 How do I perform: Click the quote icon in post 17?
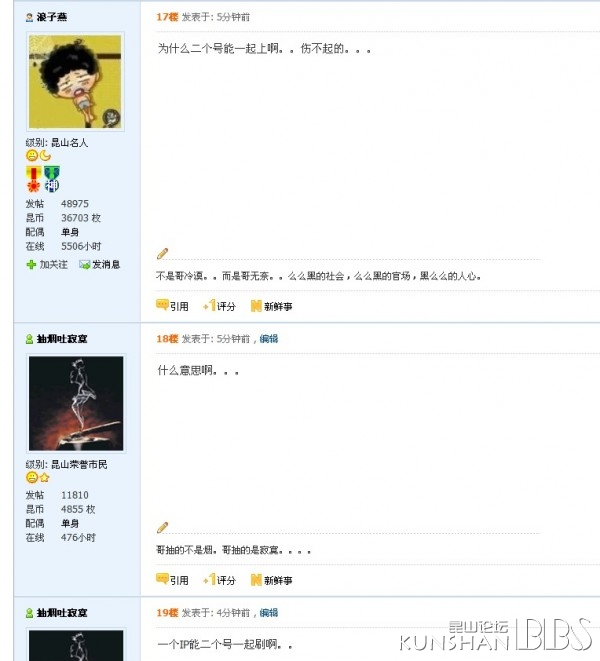tap(162, 304)
